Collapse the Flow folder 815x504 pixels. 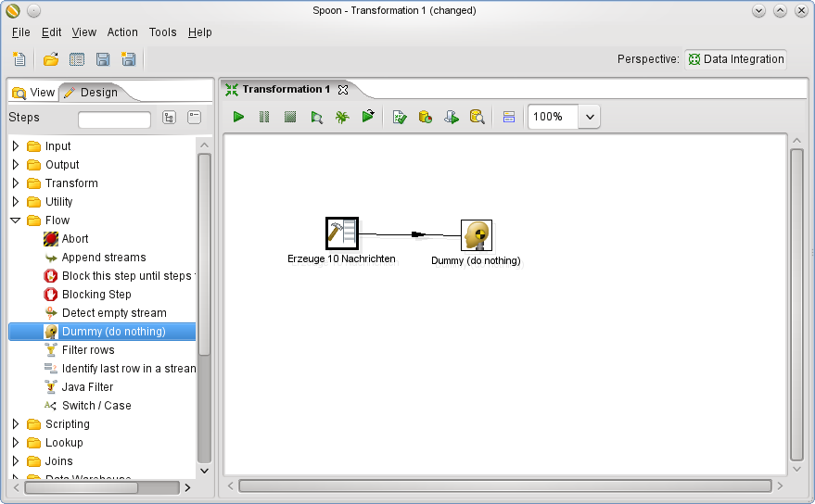pyautogui.click(x=16, y=220)
